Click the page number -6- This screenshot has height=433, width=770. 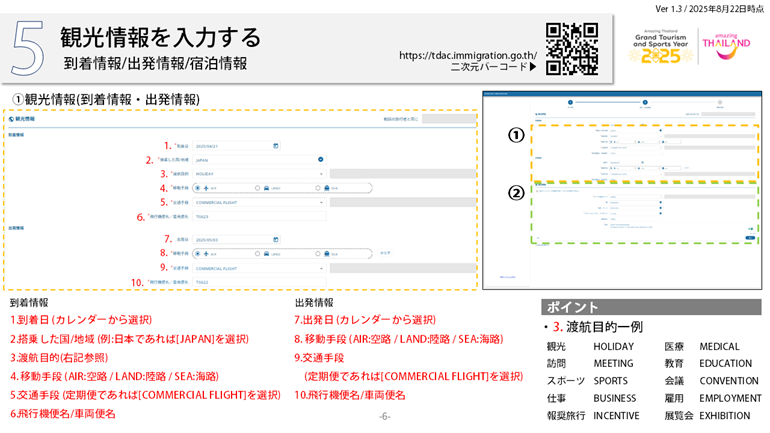[x=385, y=417]
